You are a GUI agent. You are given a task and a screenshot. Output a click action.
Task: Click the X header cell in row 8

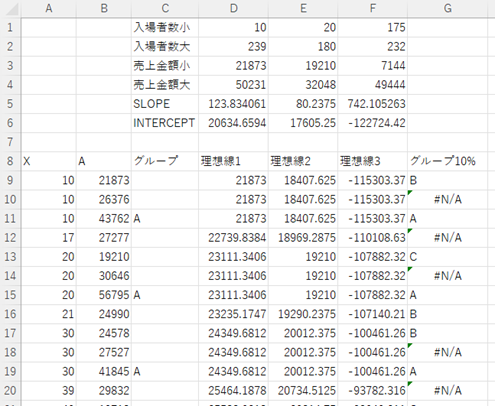(49, 161)
